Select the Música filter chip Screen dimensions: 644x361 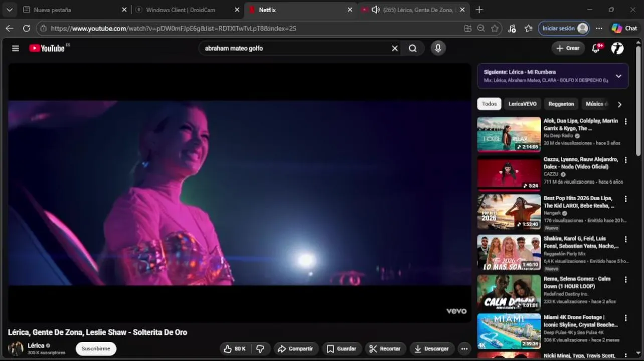596,104
